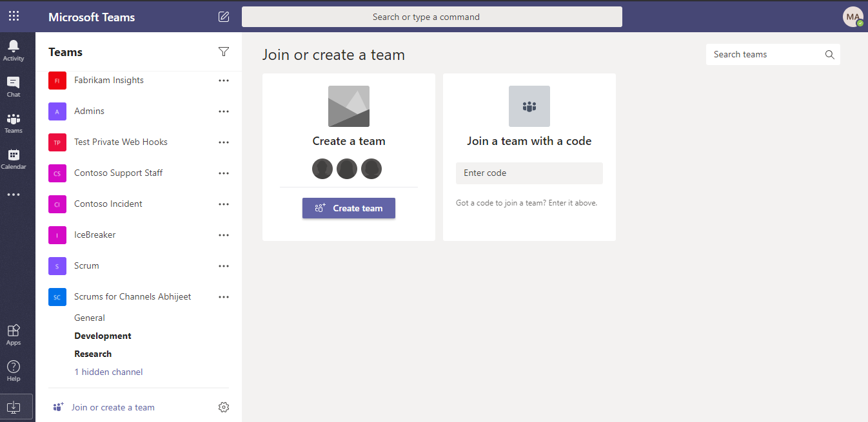
Task: Open the Apps store
Action: tap(14, 334)
